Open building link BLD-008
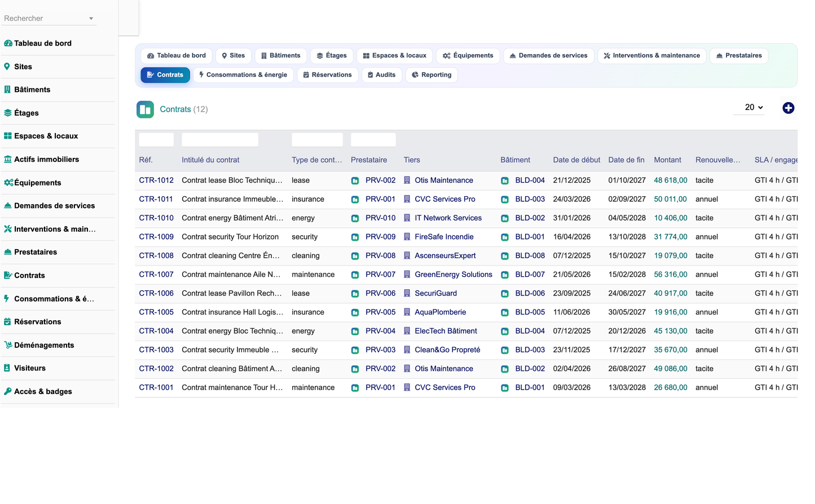Image resolution: width=815 pixels, height=504 pixels. (x=530, y=256)
